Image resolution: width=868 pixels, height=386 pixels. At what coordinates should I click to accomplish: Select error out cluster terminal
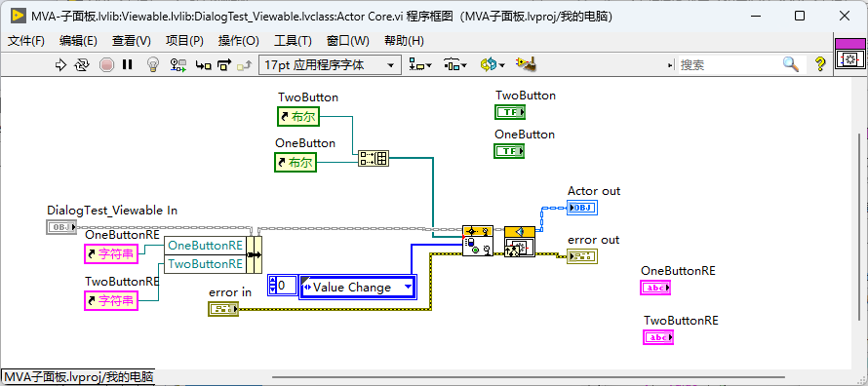pos(582,256)
